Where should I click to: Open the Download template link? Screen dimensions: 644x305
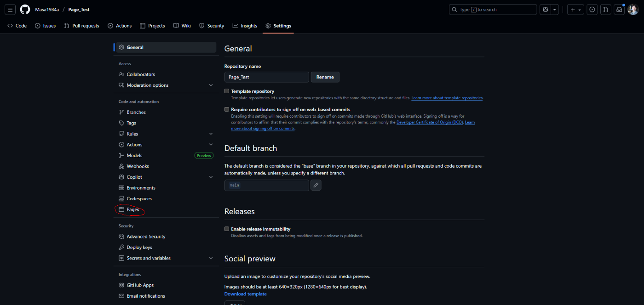(x=245, y=294)
